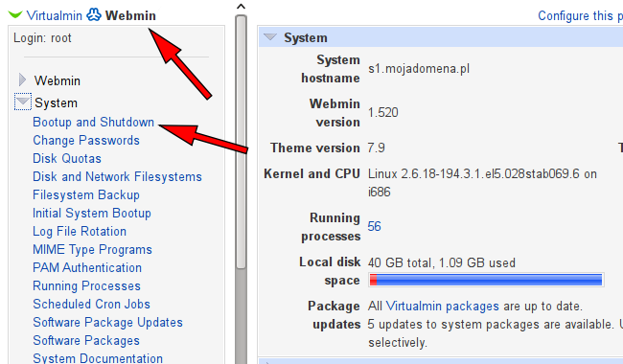Switch to the Virtualmin tab
Screen dimensions: 623x364
54,15
